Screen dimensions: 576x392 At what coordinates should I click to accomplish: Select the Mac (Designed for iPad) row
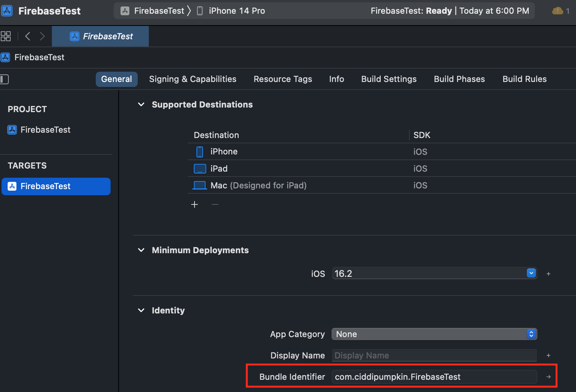[x=381, y=185]
